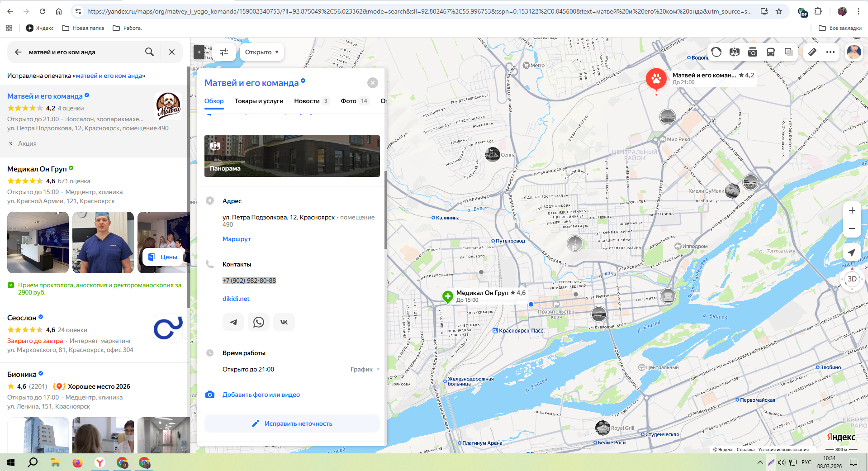Open WhatsApp contact for Матвей и его команда

[259, 322]
